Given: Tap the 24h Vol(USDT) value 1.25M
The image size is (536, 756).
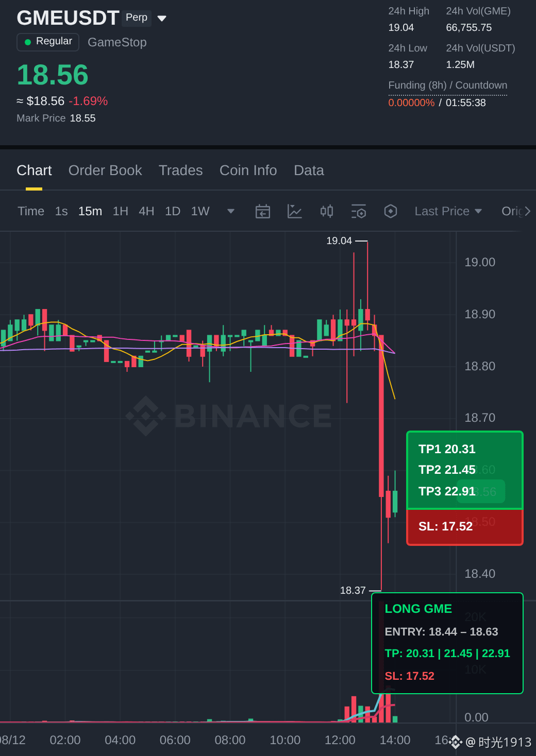Looking at the screenshot, I should coord(460,64).
